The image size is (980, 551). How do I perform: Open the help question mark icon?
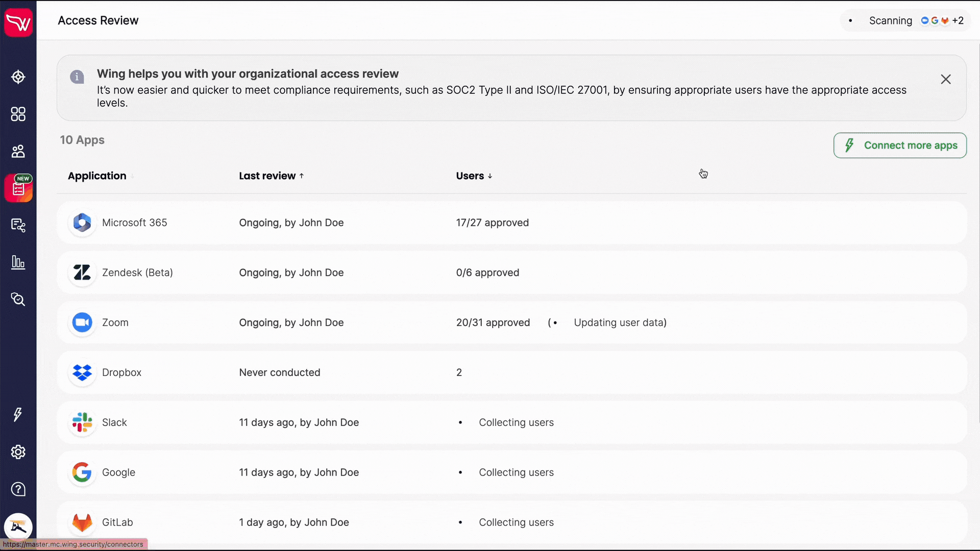(18, 489)
